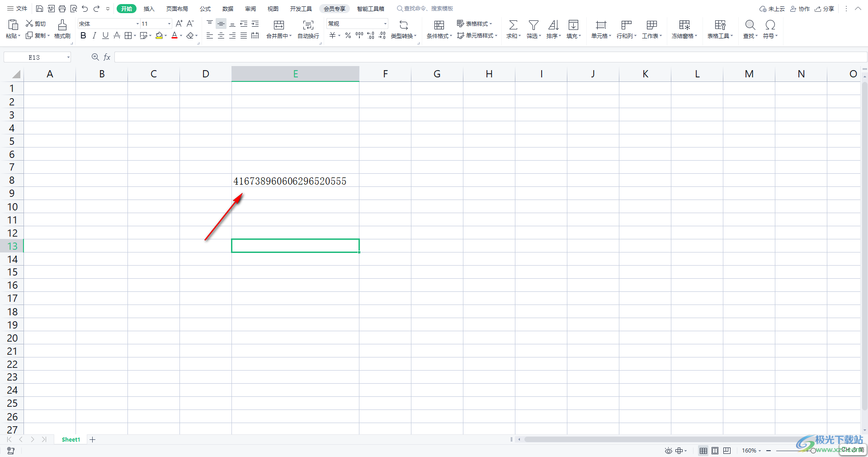Screen dimensions: 868x457
Task: Undo the last action
Action: pyautogui.click(x=85, y=9)
